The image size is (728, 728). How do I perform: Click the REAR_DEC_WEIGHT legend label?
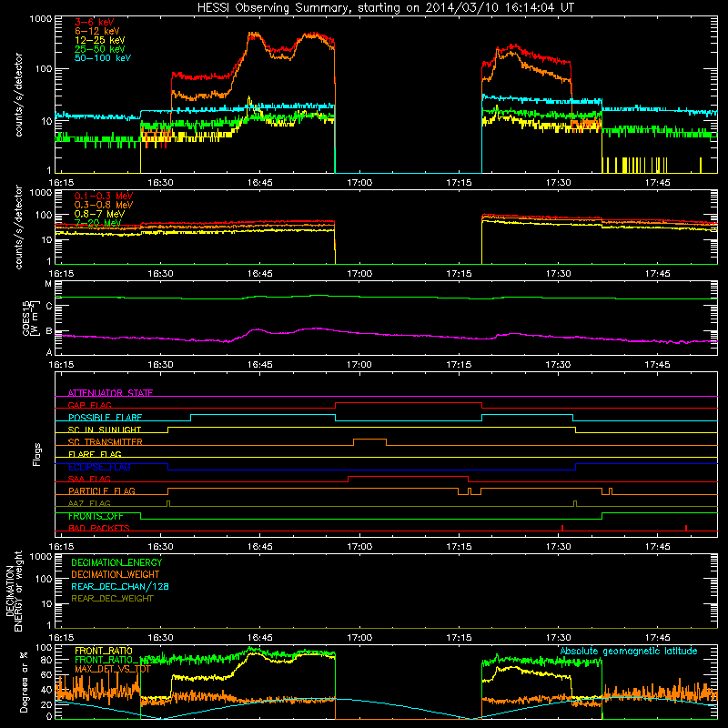coord(112,599)
